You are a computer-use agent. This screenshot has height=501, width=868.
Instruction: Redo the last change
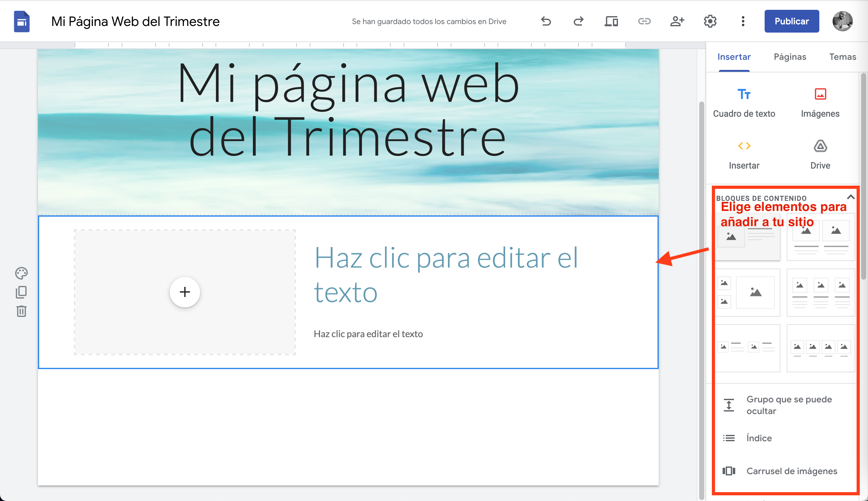578,21
